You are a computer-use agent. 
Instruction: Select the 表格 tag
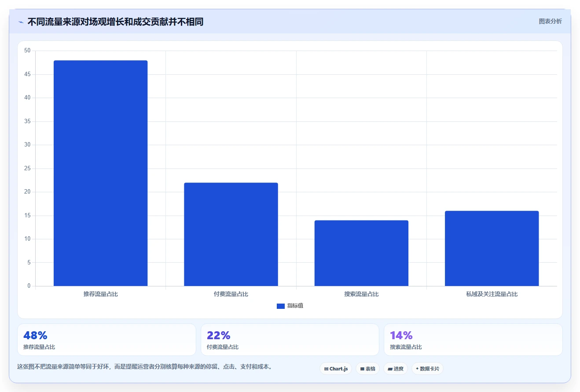click(x=367, y=369)
